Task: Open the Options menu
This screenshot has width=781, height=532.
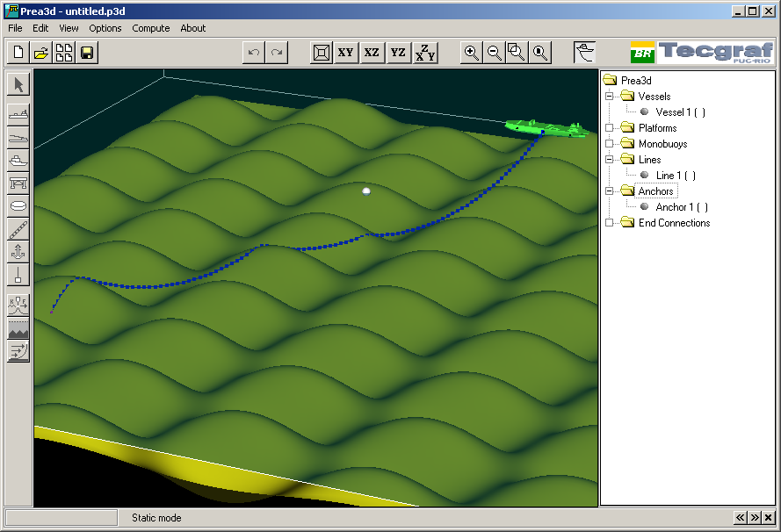Action: tap(105, 28)
